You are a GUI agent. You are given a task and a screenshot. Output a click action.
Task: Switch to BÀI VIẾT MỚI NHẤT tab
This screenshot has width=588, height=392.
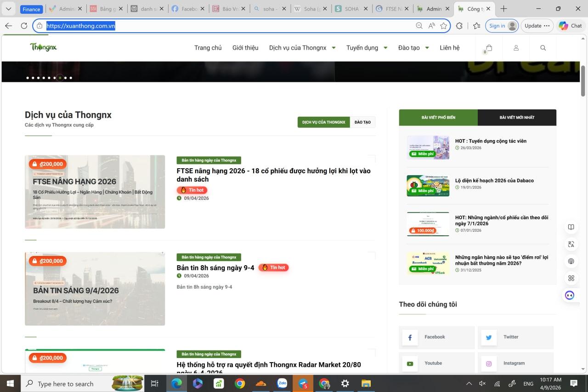coord(517,117)
